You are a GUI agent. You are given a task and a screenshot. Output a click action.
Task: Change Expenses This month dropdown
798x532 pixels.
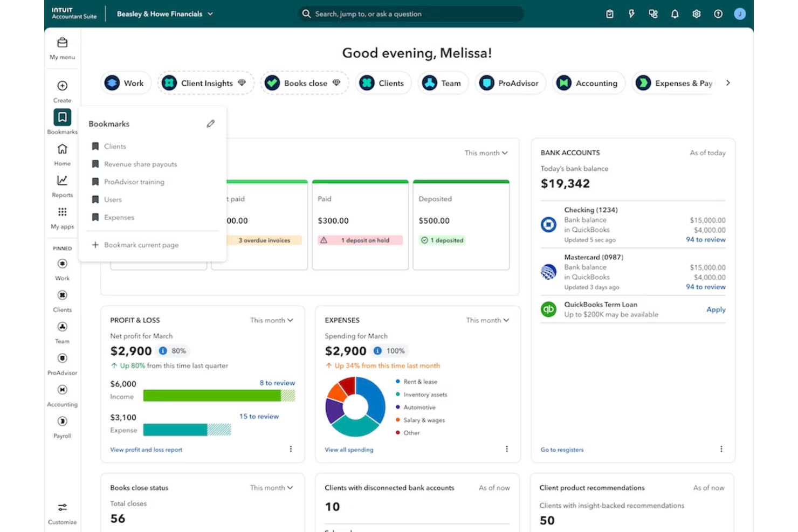pyautogui.click(x=487, y=320)
